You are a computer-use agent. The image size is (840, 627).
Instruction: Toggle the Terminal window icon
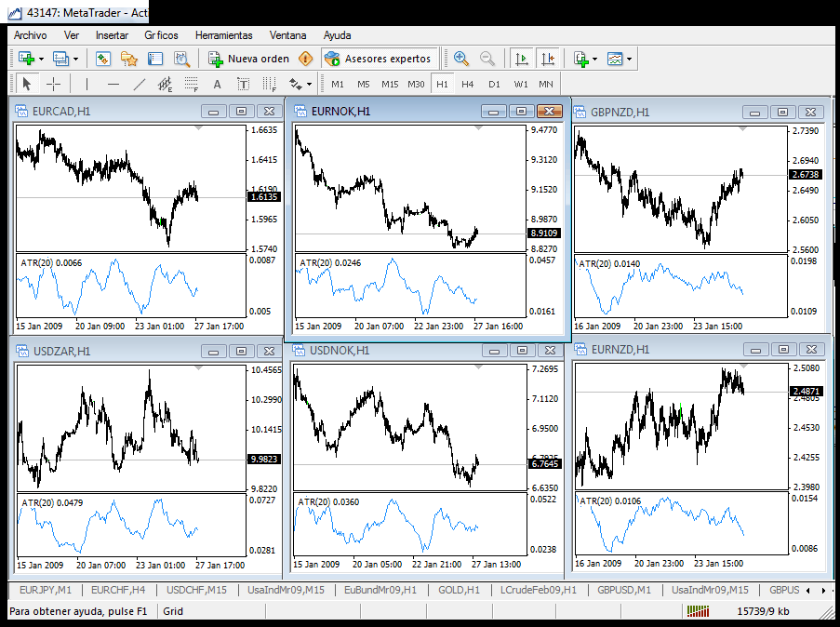click(155, 59)
